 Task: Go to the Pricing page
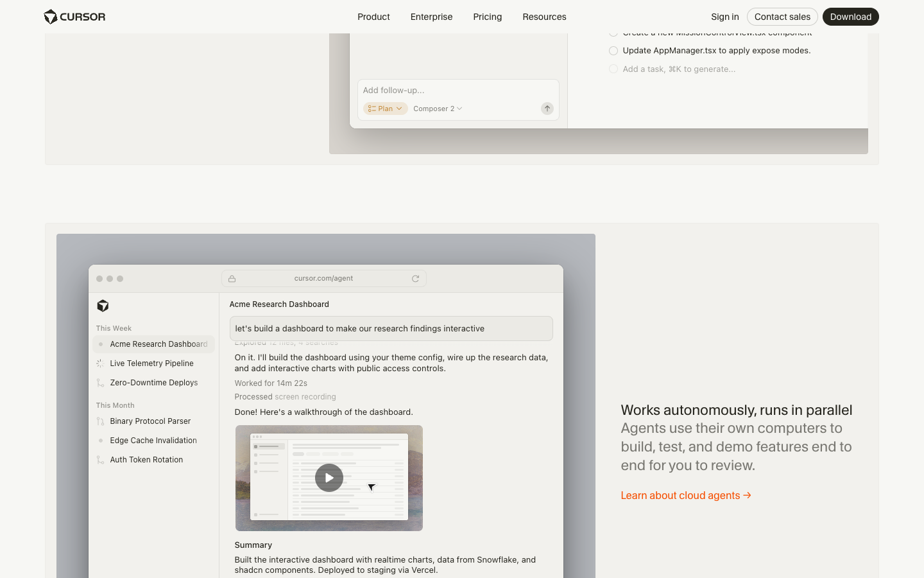click(488, 17)
